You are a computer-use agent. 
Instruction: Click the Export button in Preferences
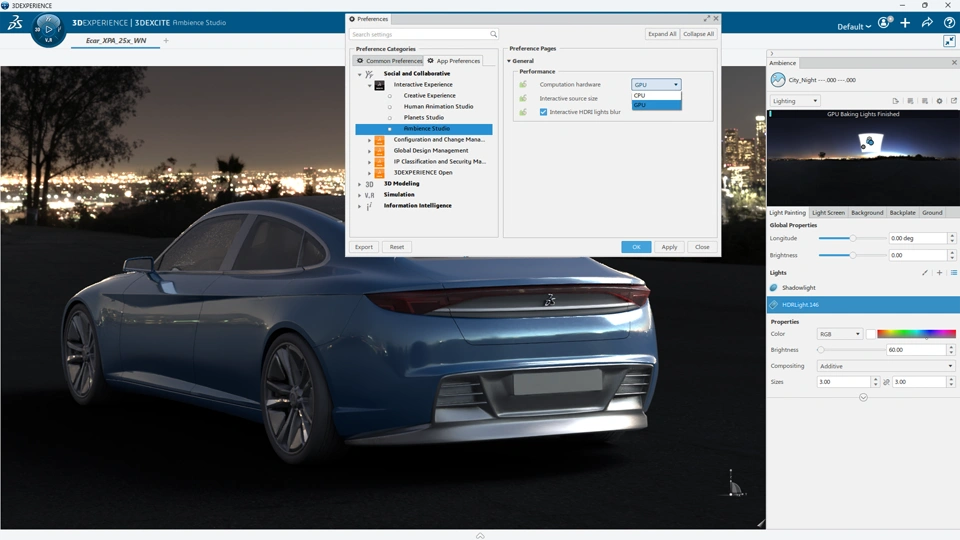[364, 247]
